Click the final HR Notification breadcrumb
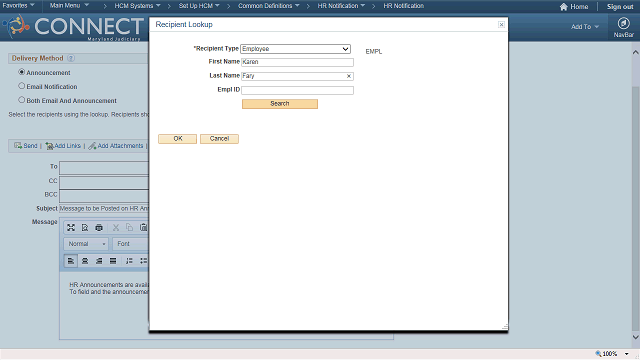The image size is (640, 360). coord(404,6)
